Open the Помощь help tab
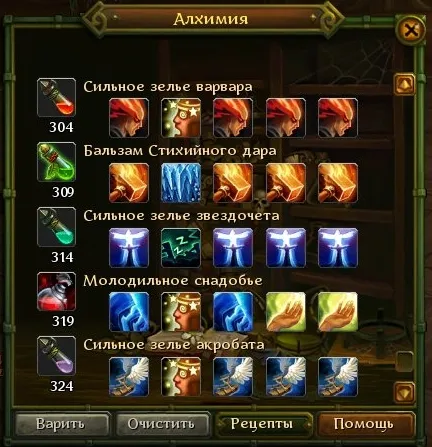This screenshot has width=432, height=447. point(365,424)
